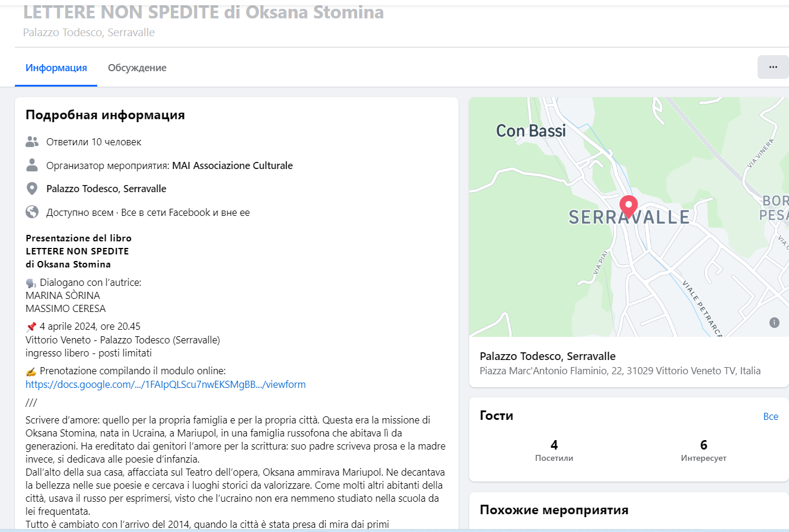The height and width of the screenshot is (532, 789).
Task: Click the Vittorio Veneto - Palazzo Todesco line
Action: coord(123,340)
